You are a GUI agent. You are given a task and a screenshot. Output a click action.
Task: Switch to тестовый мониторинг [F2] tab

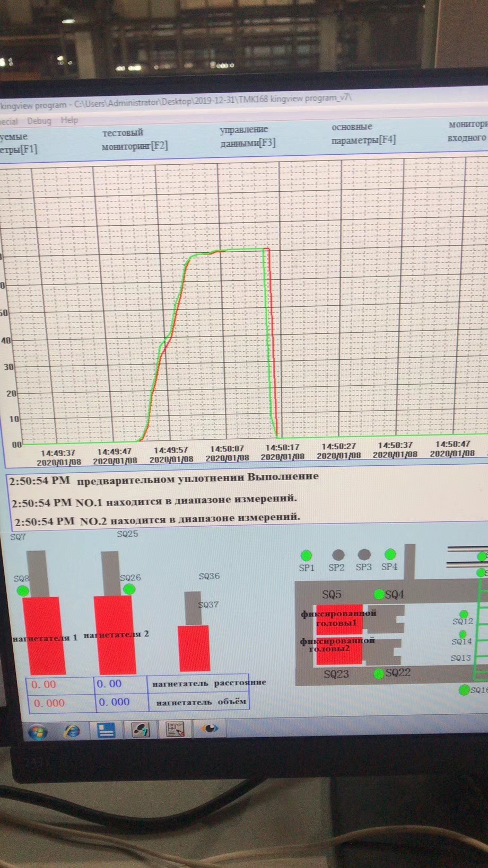click(135, 139)
